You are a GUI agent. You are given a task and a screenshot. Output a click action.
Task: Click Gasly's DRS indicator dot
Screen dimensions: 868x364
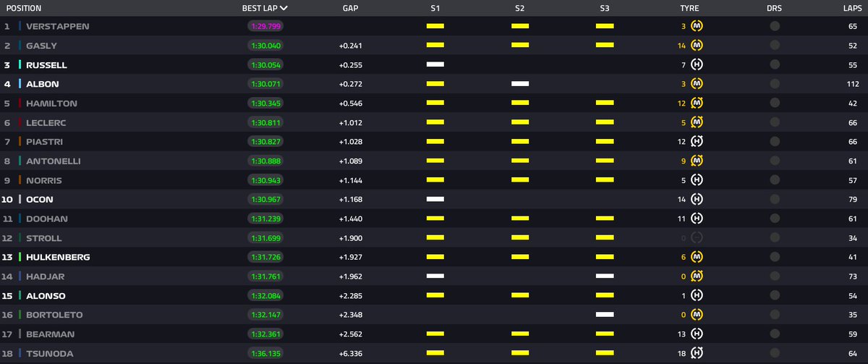(x=775, y=46)
